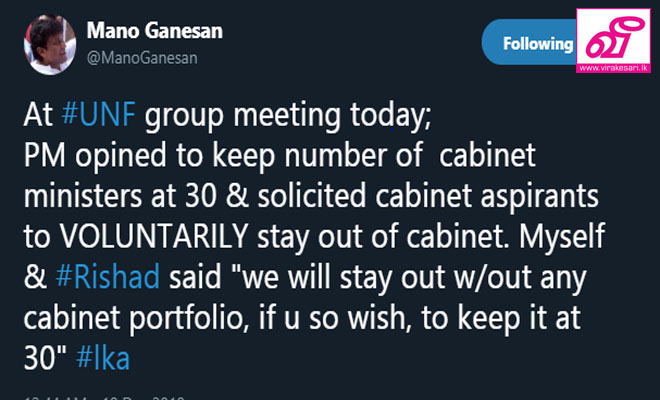Toggle the blue Following button
This screenshot has width=660, height=400.
click(x=530, y=42)
